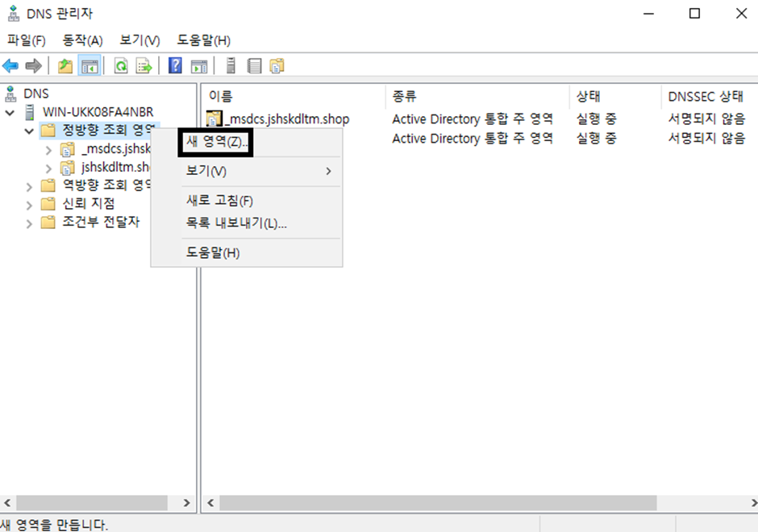This screenshot has width=758, height=532.
Task: Collapse the WIN-UKK08FA4NBR server node
Action: pos(10,112)
